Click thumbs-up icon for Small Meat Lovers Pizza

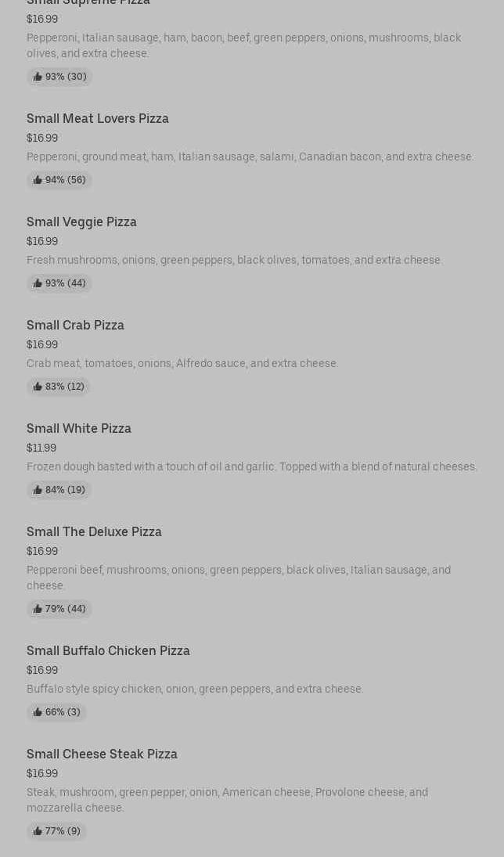38,180
